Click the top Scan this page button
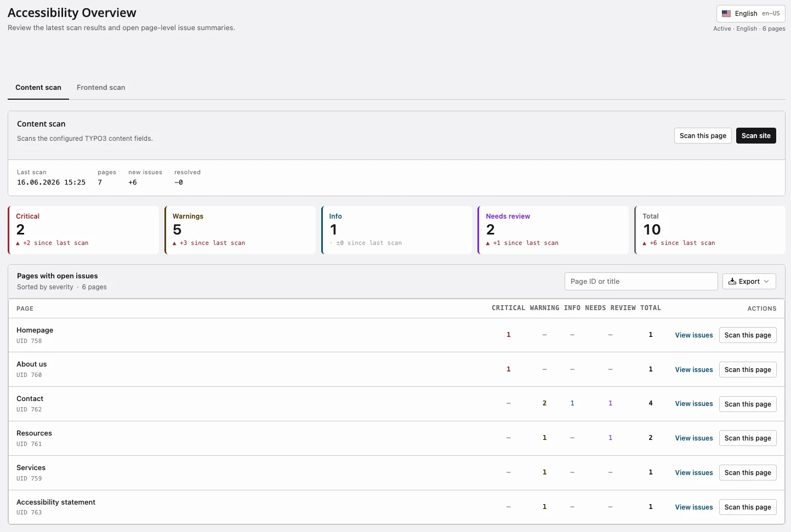 click(x=703, y=136)
